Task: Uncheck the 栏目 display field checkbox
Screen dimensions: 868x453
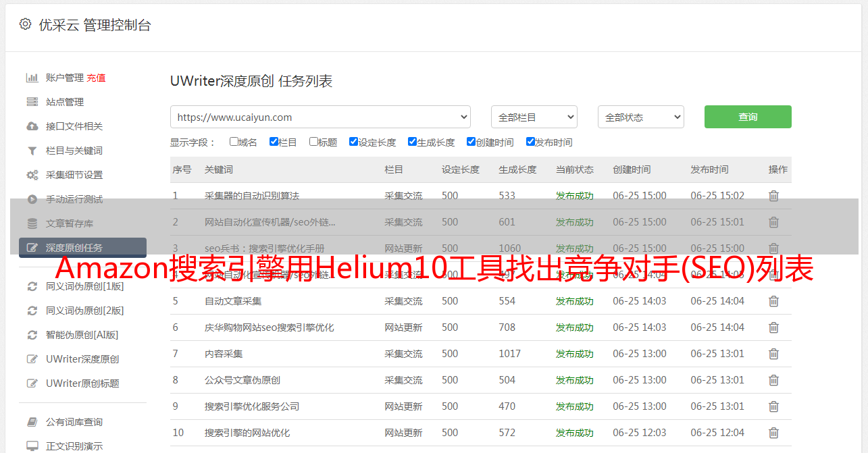Action: [274, 142]
